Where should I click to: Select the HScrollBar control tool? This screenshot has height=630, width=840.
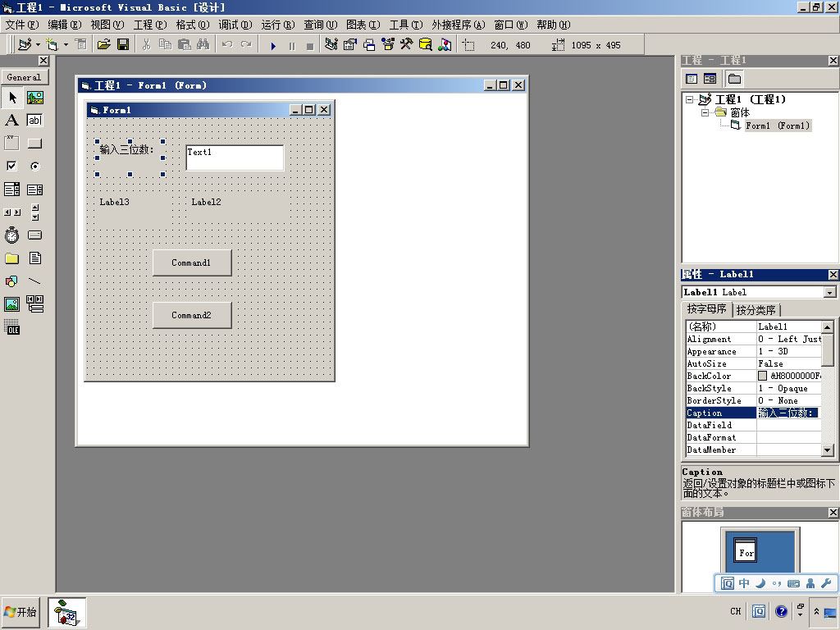point(11,212)
